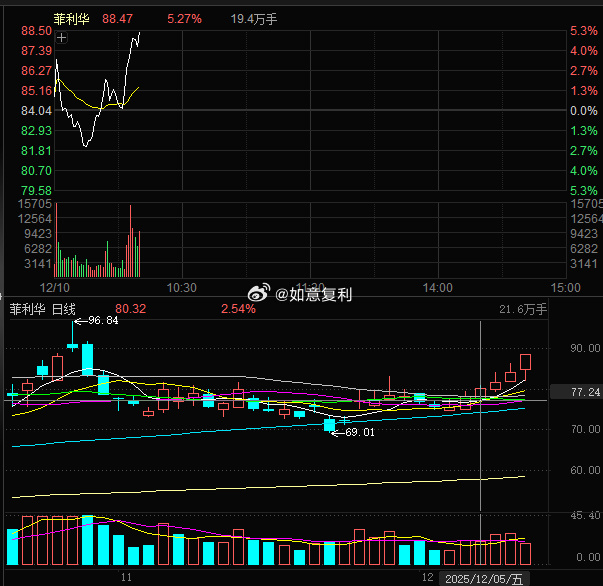Click the stock name 菲利华 in intraday header

[x=71, y=19]
